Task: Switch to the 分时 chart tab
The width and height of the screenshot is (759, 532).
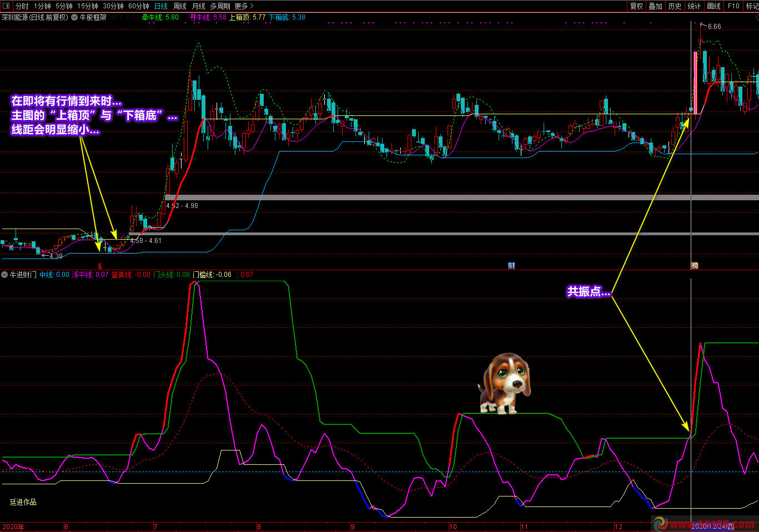Action: tap(22, 6)
